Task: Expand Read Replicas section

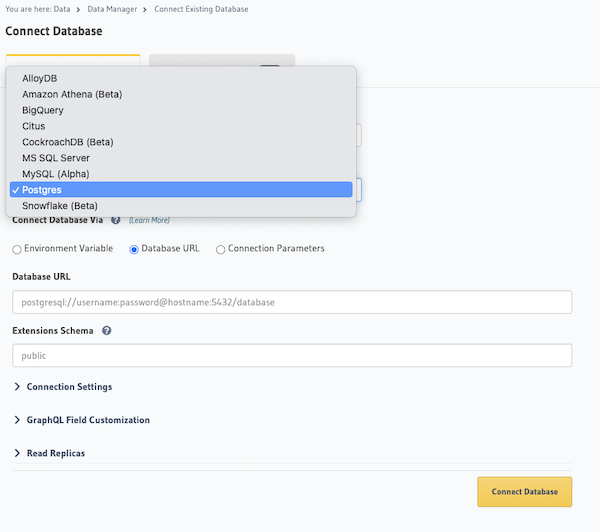Action: (x=49, y=453)
